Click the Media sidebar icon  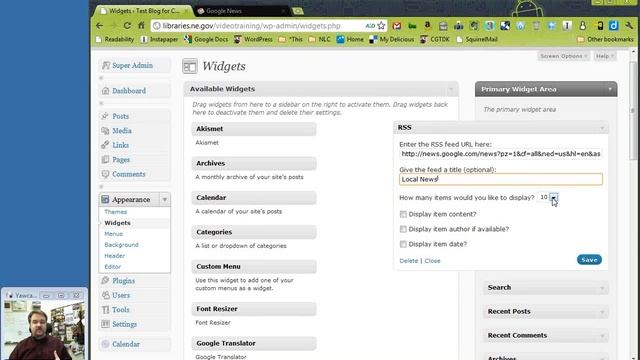[105, 131]
